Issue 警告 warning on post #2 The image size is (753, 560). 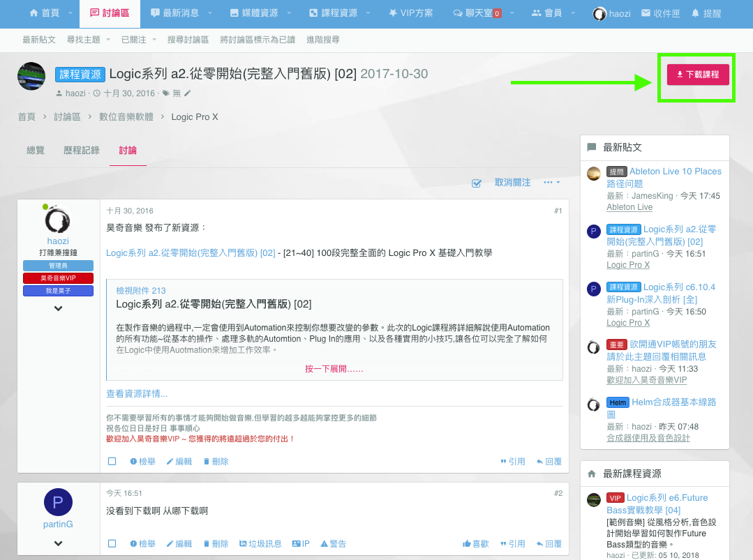[333, 544]
